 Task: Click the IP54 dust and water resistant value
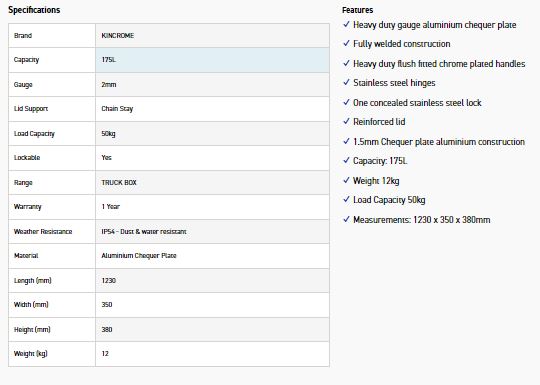point(144,231)
